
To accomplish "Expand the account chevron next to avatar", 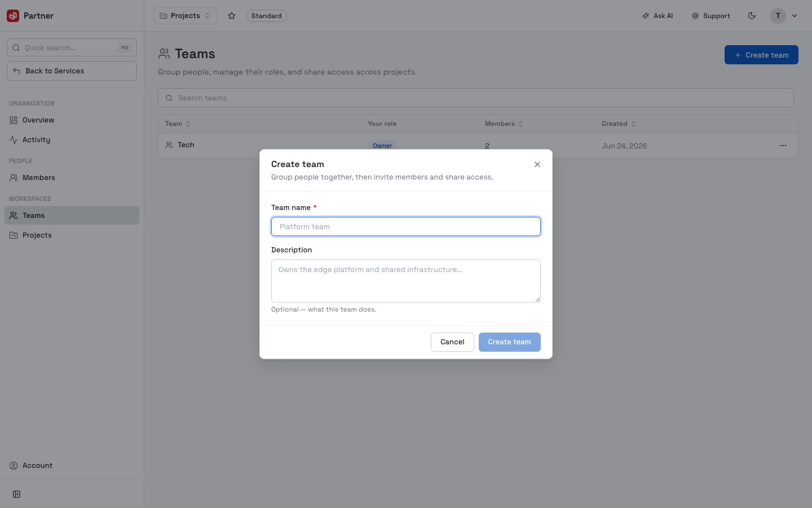I will coord(795,16).
